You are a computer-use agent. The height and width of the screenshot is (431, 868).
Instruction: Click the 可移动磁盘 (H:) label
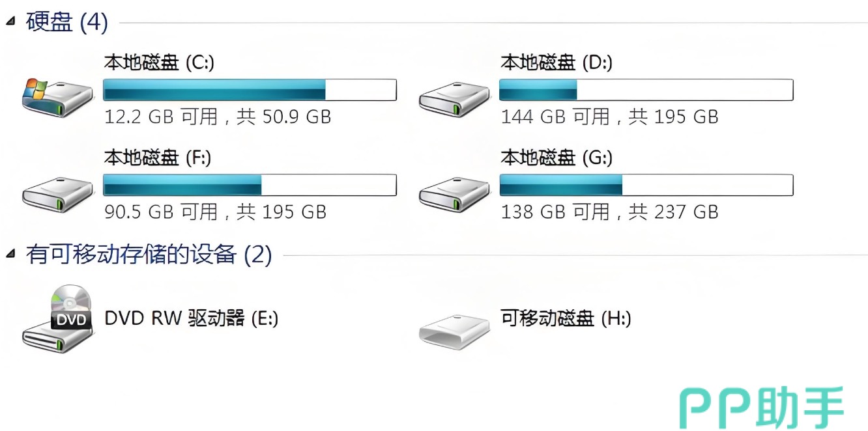tap(566, 318)
